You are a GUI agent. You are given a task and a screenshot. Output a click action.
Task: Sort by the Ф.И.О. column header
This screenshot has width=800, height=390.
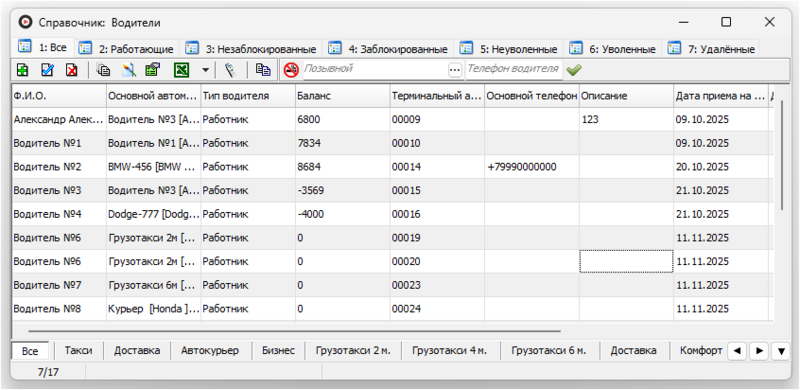(x=59, y=96)
